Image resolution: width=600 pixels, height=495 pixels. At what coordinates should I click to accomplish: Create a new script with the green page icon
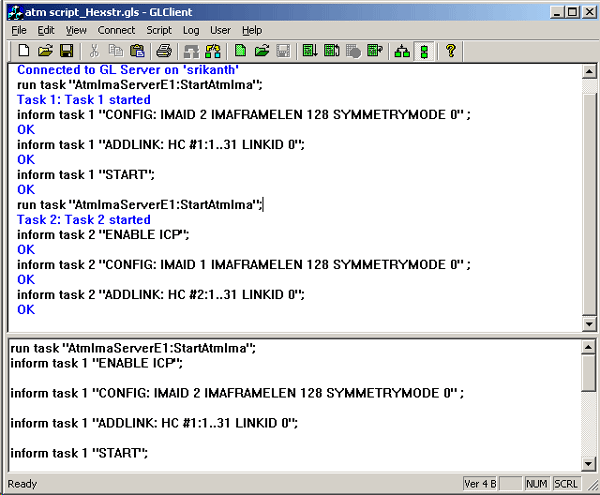(241, 51)
